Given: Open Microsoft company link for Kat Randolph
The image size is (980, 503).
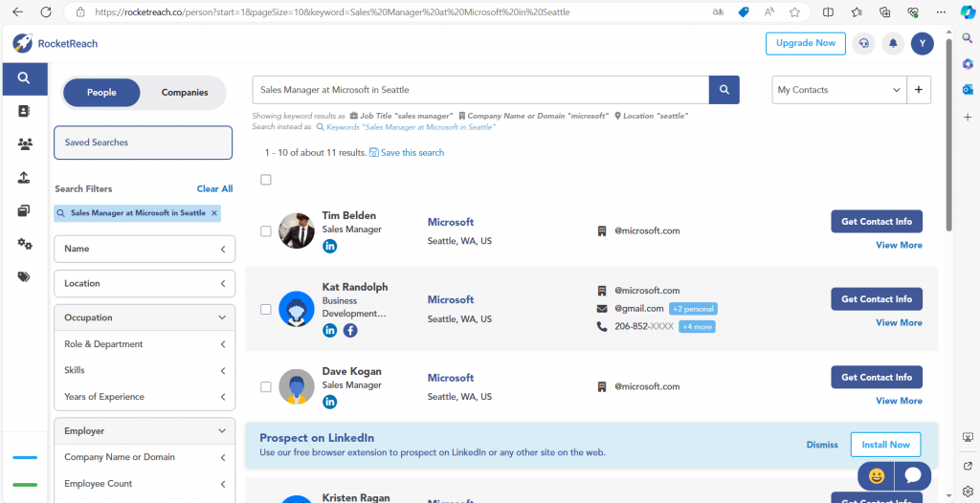Looking at the screenshot, I should (x=451, y=300).
